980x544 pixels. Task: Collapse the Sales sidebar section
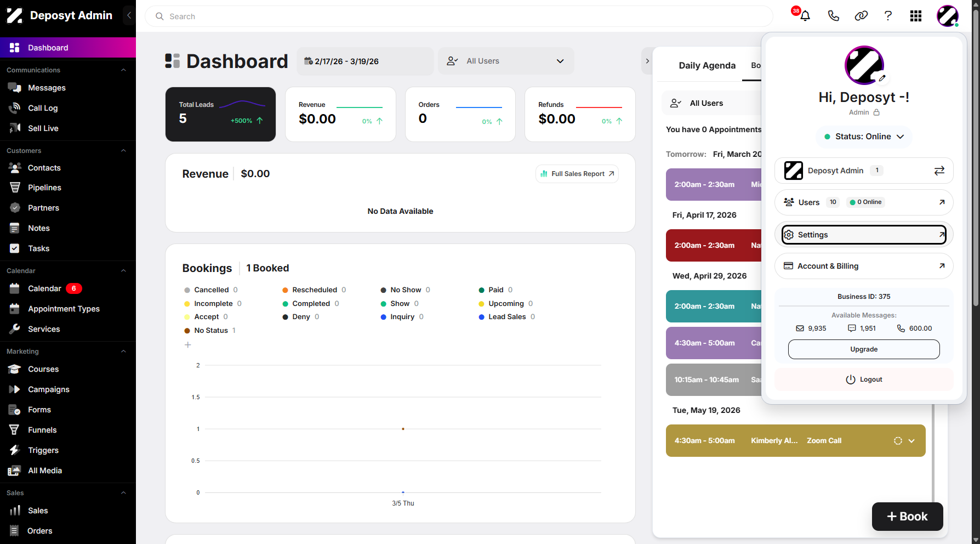123,493
